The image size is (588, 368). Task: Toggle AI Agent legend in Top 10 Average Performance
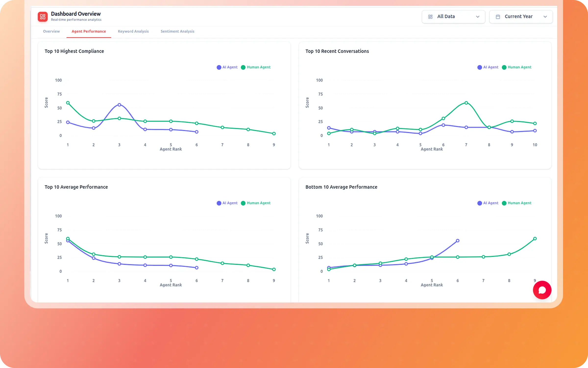[x=227, y=203]
